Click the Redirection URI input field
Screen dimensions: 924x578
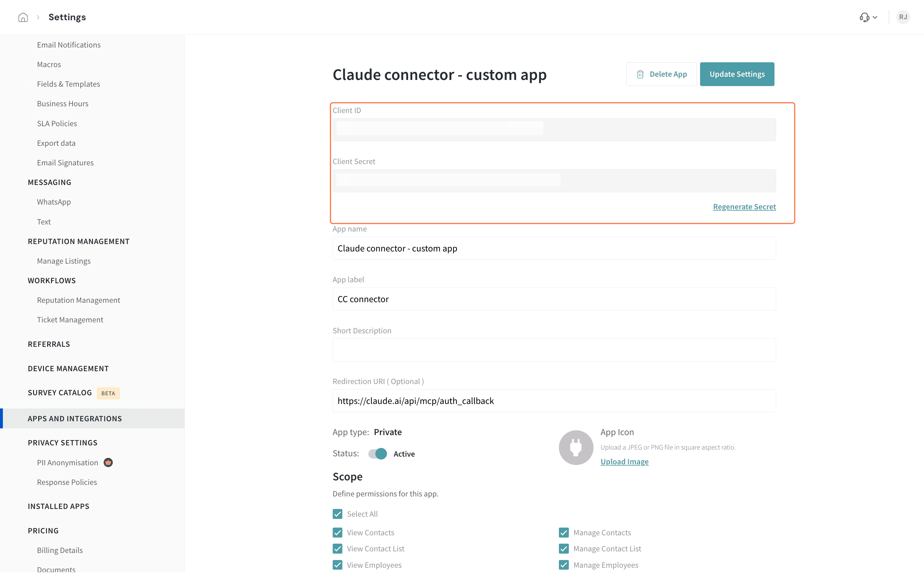click(554, 401)
